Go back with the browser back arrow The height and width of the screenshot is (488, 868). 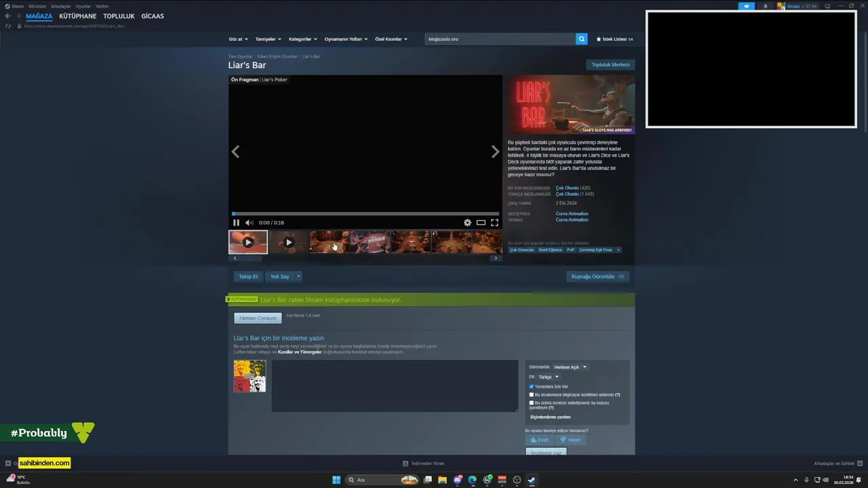8,16
